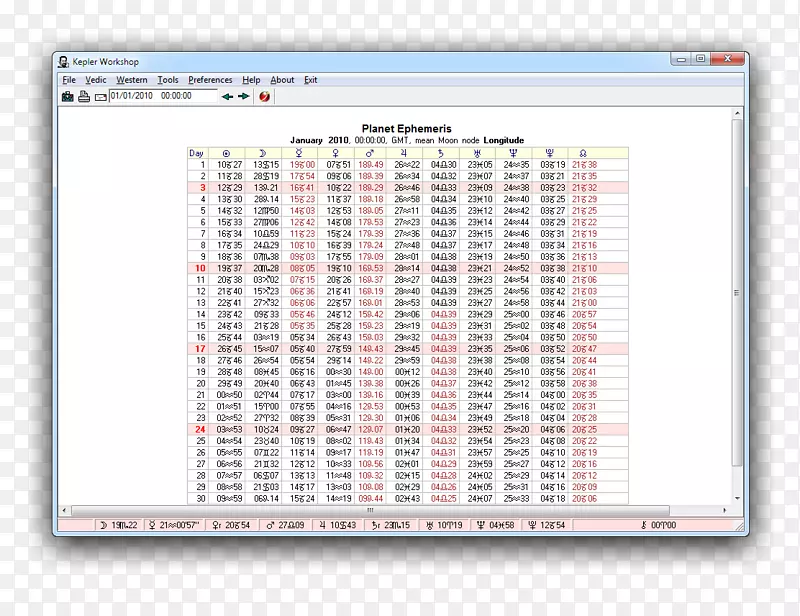Screen dimensions: 800x616
Task: Click the Moon symbol column header
Action: (x=265, y=153)
